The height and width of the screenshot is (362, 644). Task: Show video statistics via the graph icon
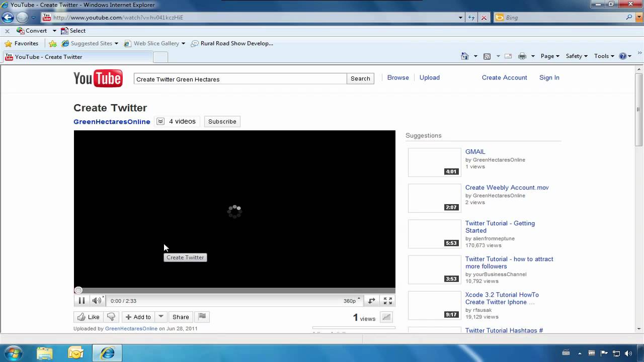coord(386,317)
